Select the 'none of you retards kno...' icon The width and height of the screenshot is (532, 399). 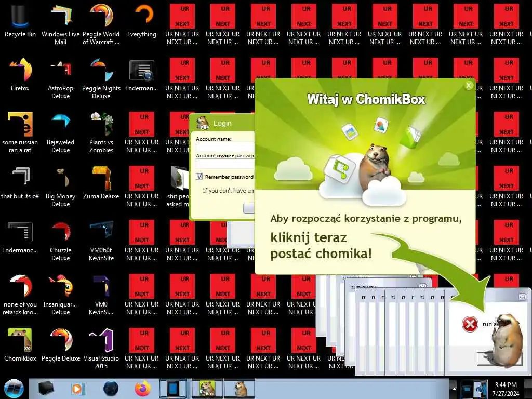point(20,295)
